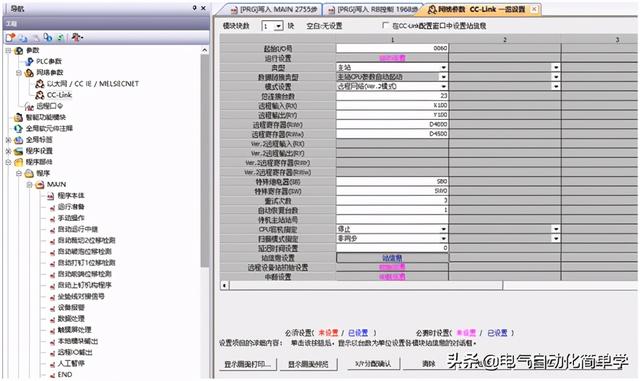This screenshot has width=640, height=381.
Task: Click the icon beside END block
Action: (52, 375)
